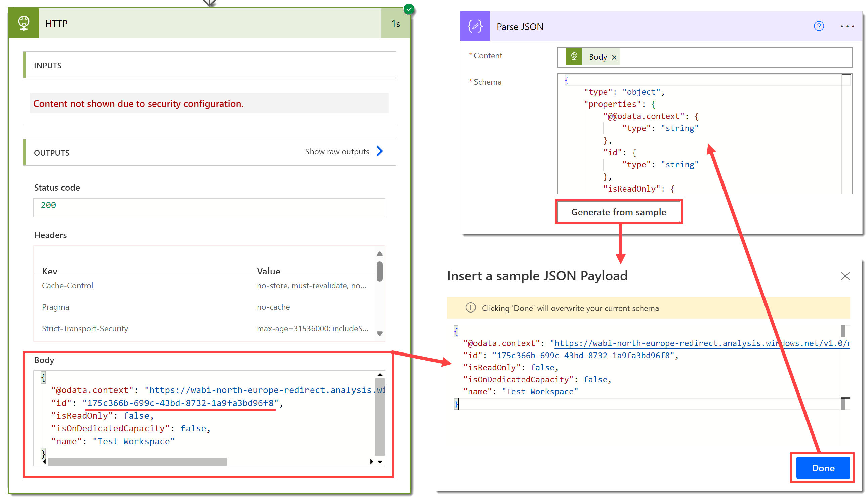868x499 pixels.
Task: Click the Content input field
Action: pos(705,57)
